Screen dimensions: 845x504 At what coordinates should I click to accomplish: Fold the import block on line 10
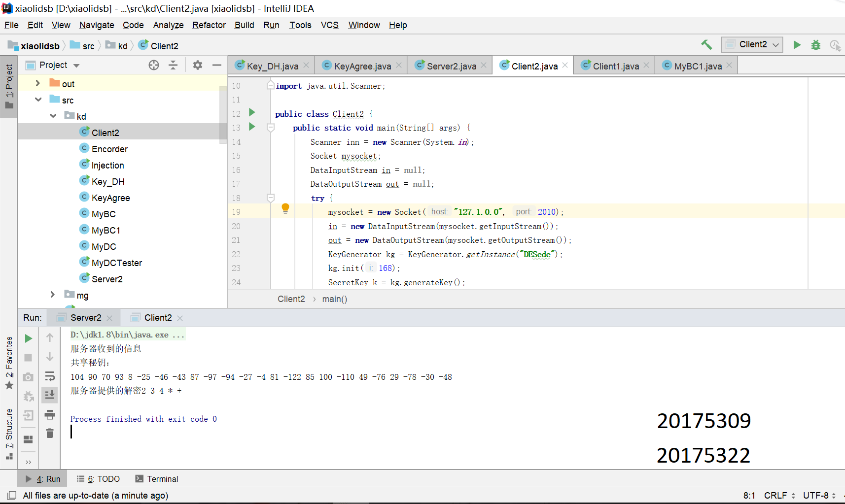pos(270,85)
